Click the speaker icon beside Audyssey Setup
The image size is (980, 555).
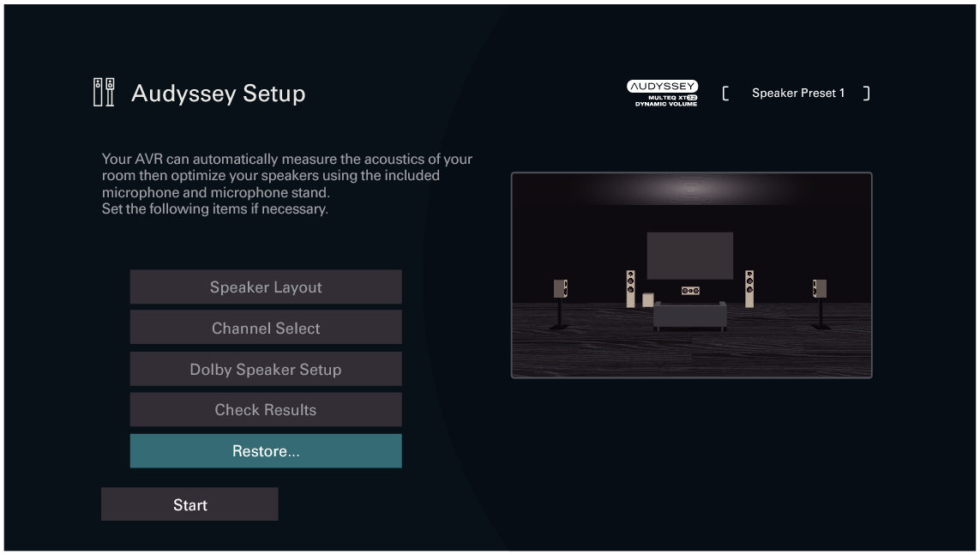tap(104, 93)
